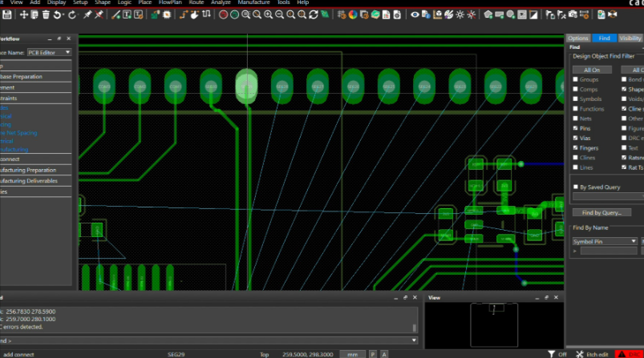
Task: Click the Unfix crossed pushpin icon
Action: (99, 14)
